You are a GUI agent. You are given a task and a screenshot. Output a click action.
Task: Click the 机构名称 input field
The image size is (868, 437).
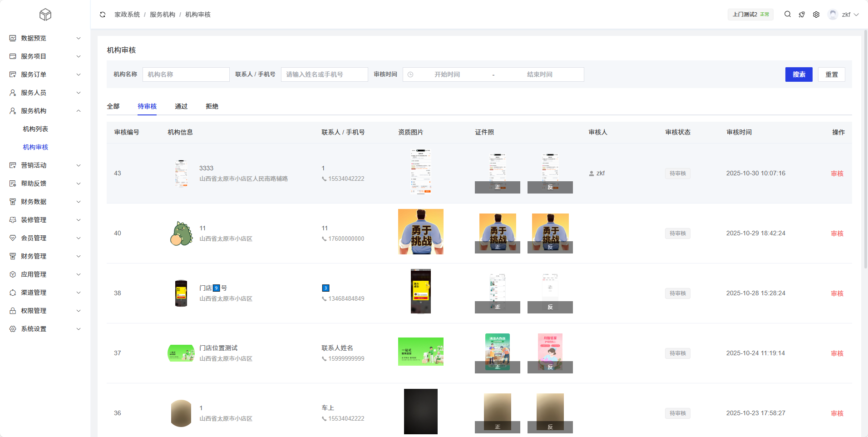[x=186, y=74]
